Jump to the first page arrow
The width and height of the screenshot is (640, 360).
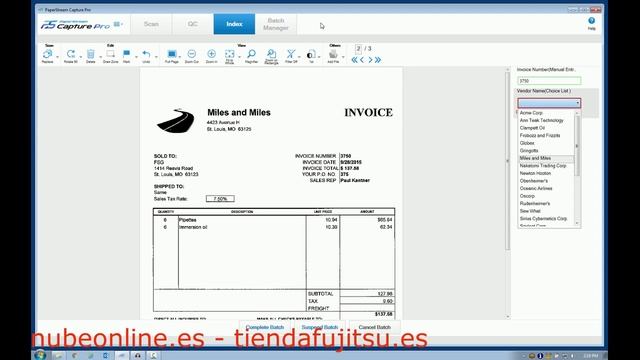pyautogui.click(x=354, y=60)
